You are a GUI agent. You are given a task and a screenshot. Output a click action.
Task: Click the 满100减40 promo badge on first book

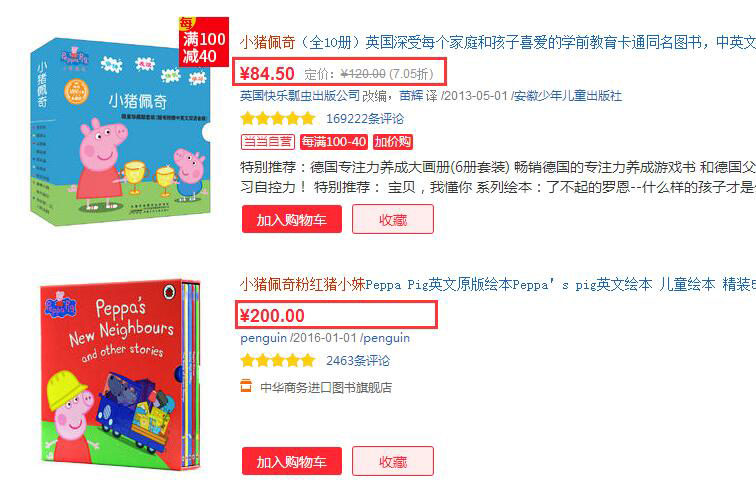203,41
